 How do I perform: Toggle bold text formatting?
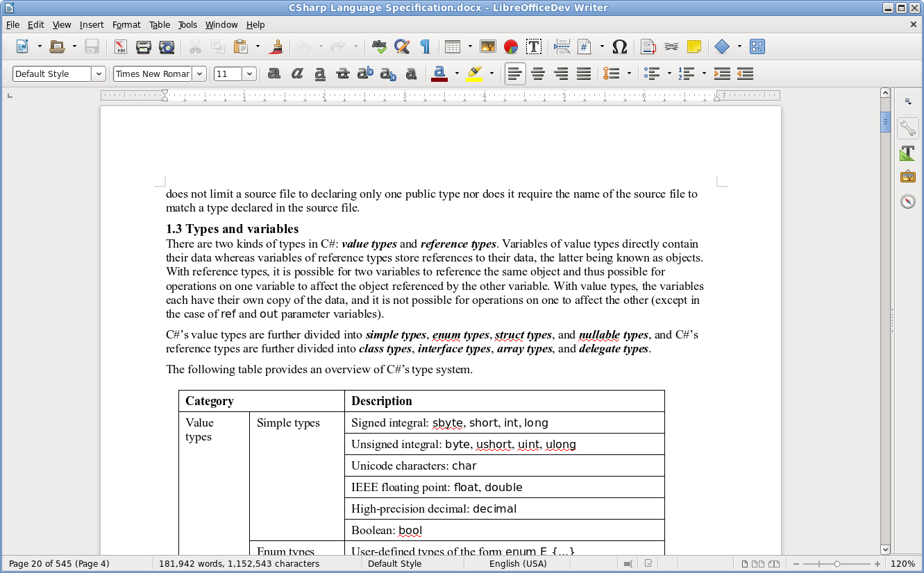274,74
